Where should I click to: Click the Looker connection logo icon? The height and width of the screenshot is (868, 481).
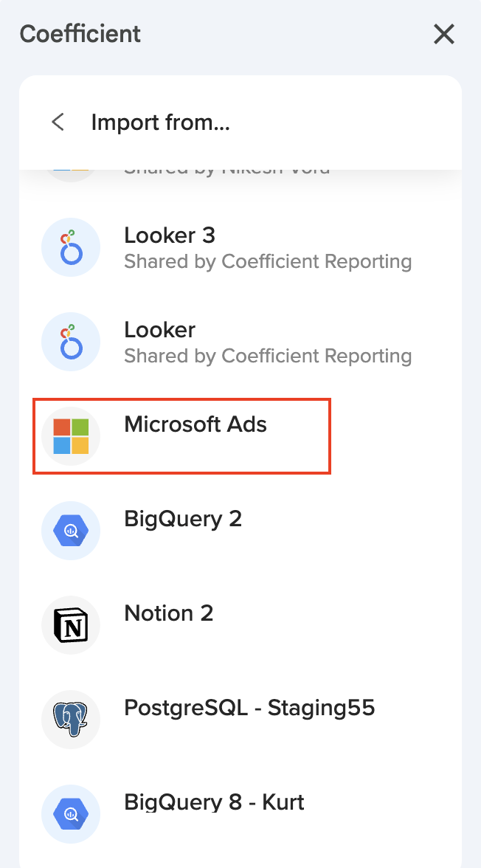click(x=71, y=342)
